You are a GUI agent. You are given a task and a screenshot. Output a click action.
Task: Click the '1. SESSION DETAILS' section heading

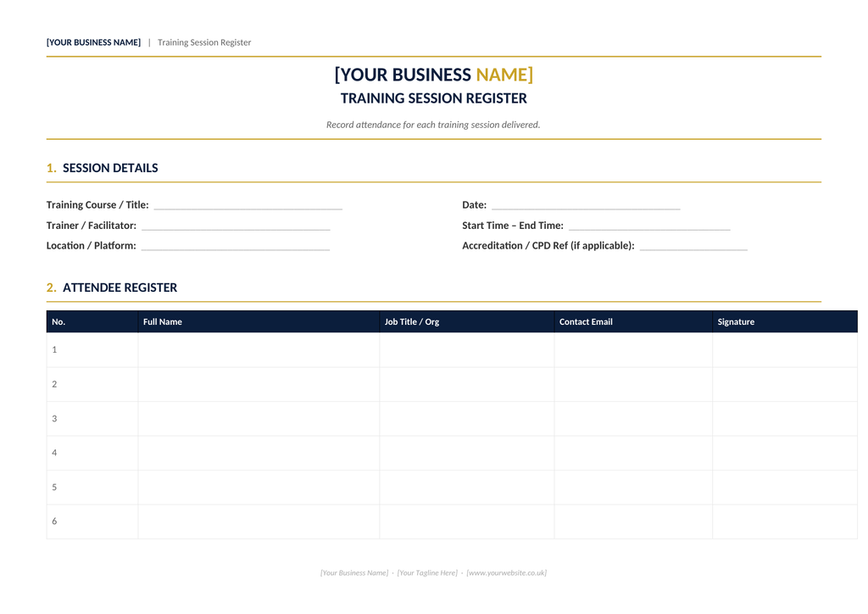point(103,168)
